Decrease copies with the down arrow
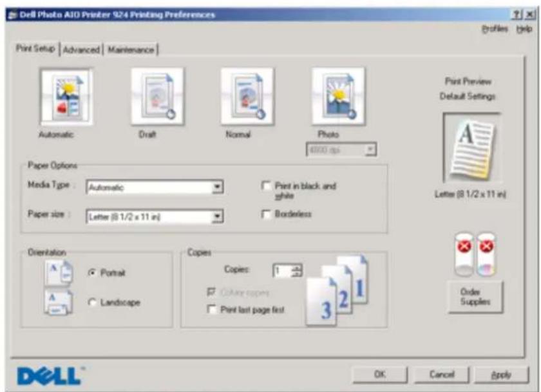 297,274
